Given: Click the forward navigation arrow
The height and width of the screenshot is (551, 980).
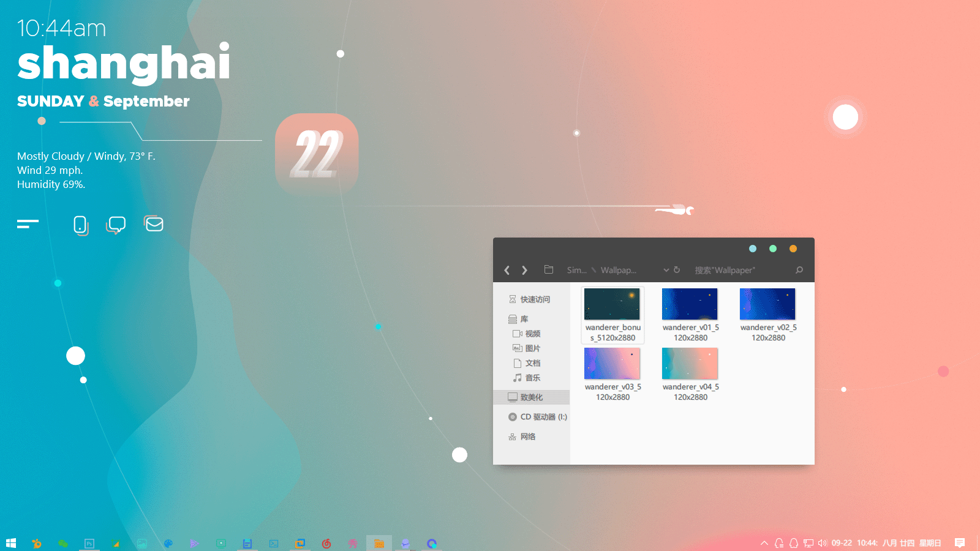Looking at the screenshot, I should [524, 270].
